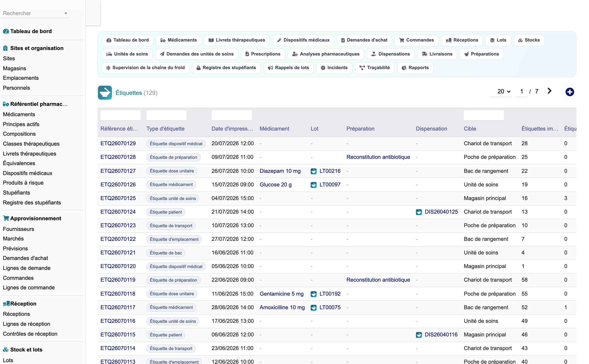Viewport: 589px width, 364px height.
Task: Open Supervision de la chaîne du froid
Action: (145, 68)
